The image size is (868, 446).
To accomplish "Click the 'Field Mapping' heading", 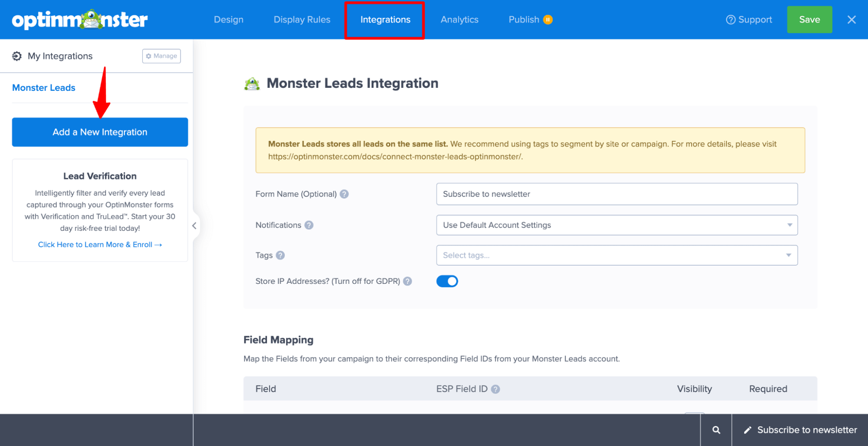I will pos(278,340).
